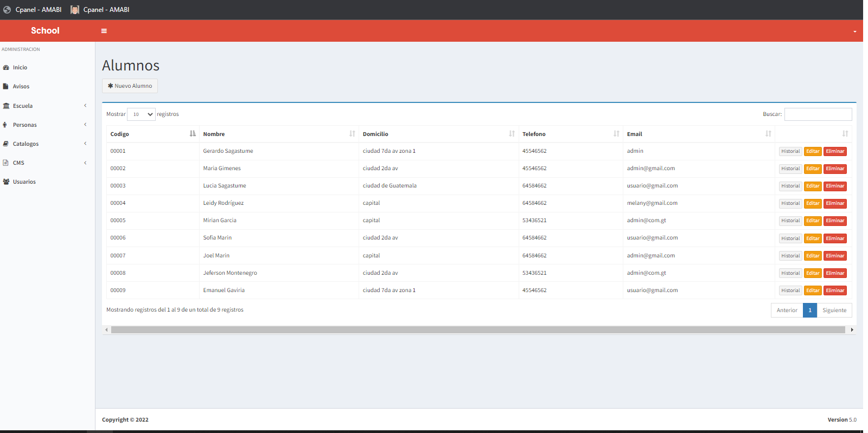Image resolution: width=868 pixels, height=433 pixels.
Task: Click left arrow of horizontal scrollbar
Action: (x=106, y=329)
